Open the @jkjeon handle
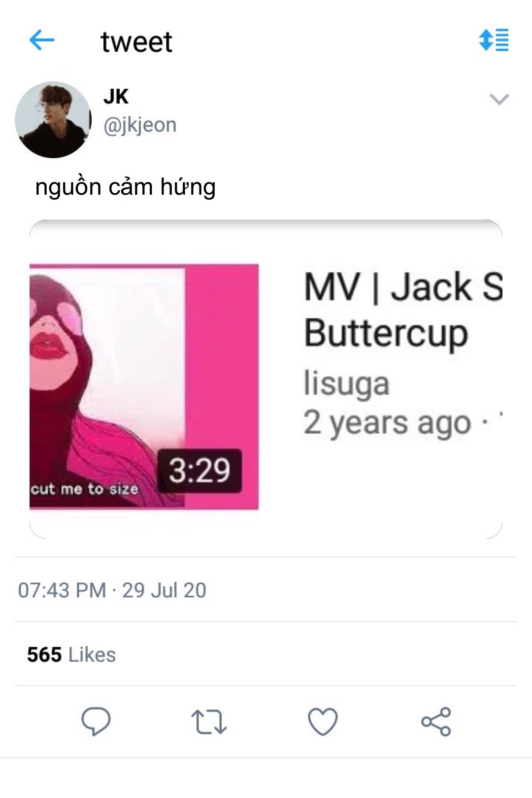 140,125
